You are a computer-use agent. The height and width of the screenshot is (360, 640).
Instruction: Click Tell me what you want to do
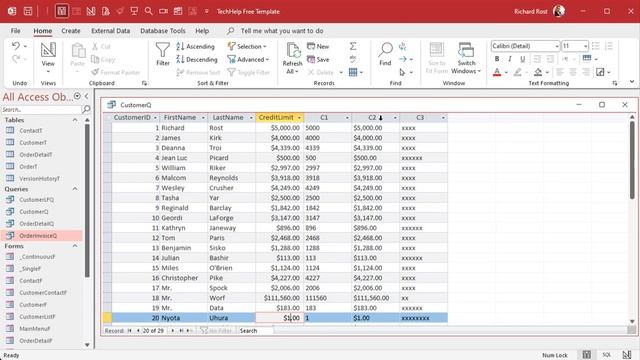click(x=282, y=31)
